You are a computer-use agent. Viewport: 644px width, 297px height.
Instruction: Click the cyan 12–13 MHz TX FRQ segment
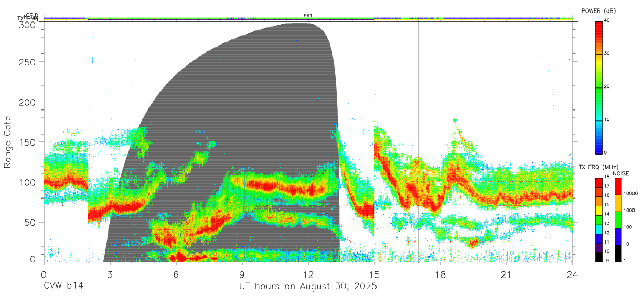point(599,229)
